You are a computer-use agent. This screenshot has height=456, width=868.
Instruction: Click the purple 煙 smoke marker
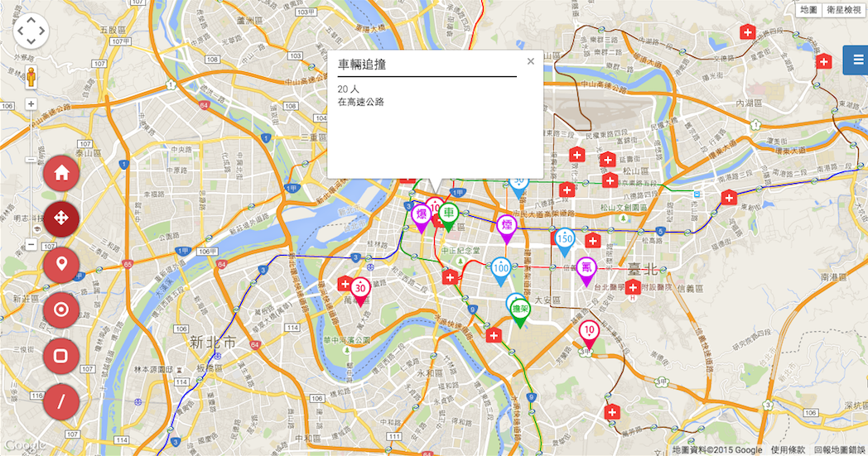click(507, 228)
